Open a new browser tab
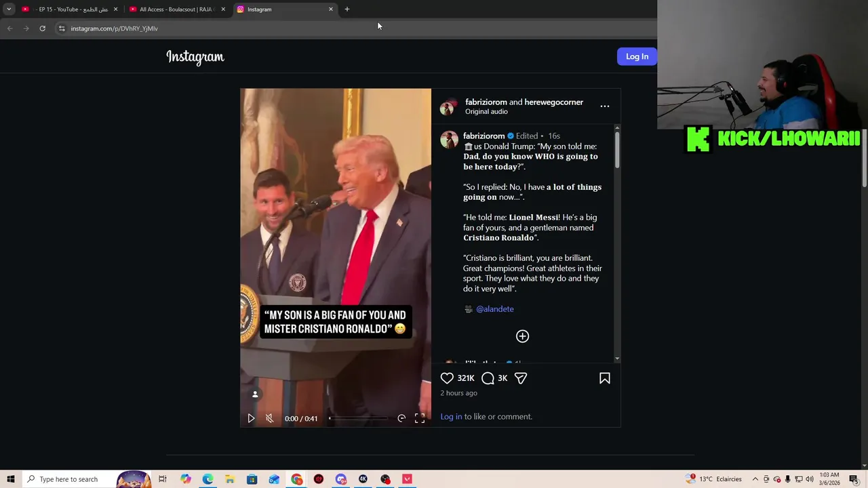 [x=347, y=9]
